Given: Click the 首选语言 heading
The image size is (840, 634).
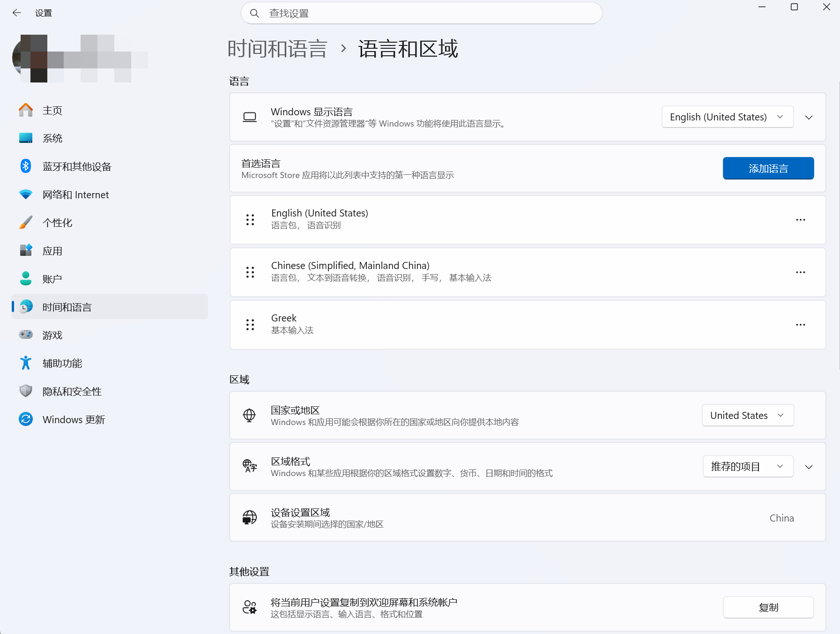Looking at the screenshot, I should click(x=261, y=164).
